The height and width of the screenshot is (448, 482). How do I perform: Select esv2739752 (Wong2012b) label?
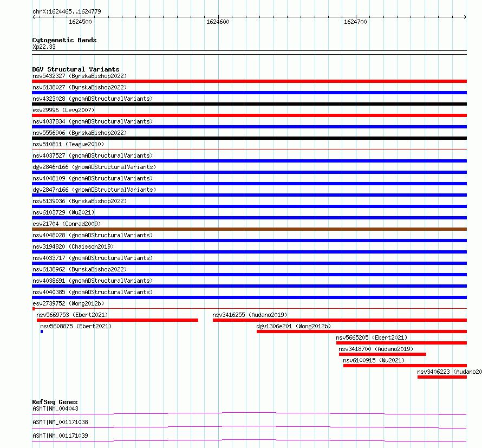68,303
